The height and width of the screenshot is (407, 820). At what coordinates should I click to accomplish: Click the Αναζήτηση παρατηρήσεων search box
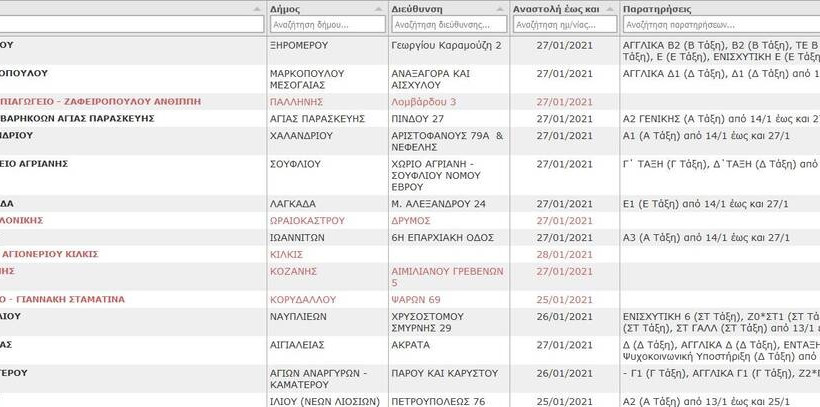tap(720, 24)
